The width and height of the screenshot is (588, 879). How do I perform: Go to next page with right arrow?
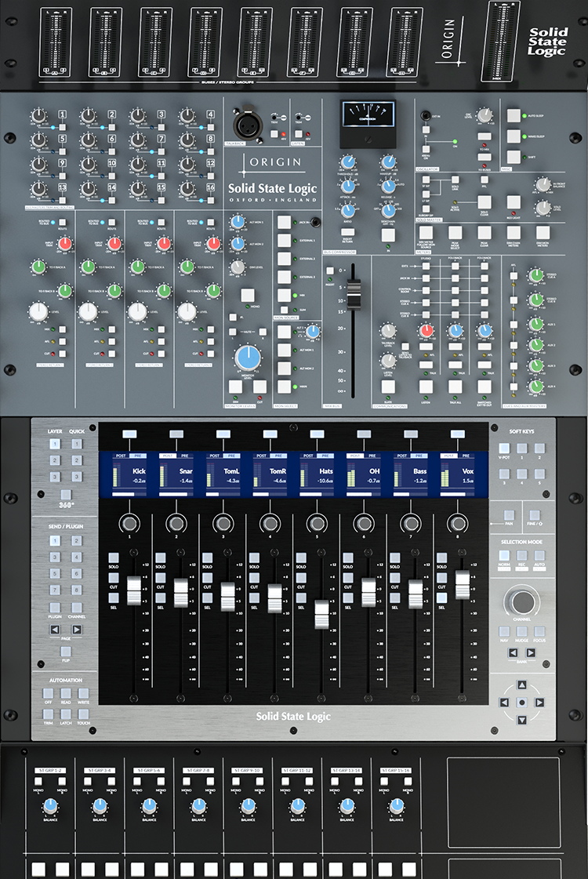click(77, 629)
